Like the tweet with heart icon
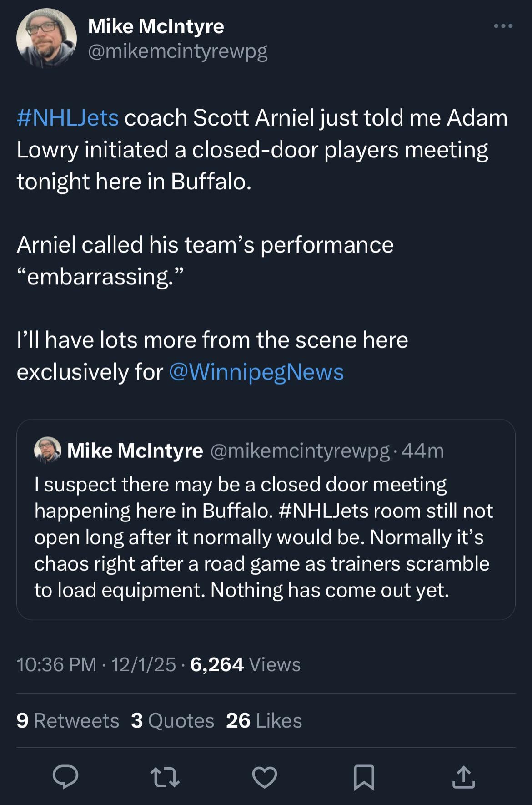Viewport: 532px width, 805px height. pyautogui.click(x=265, y=776)
